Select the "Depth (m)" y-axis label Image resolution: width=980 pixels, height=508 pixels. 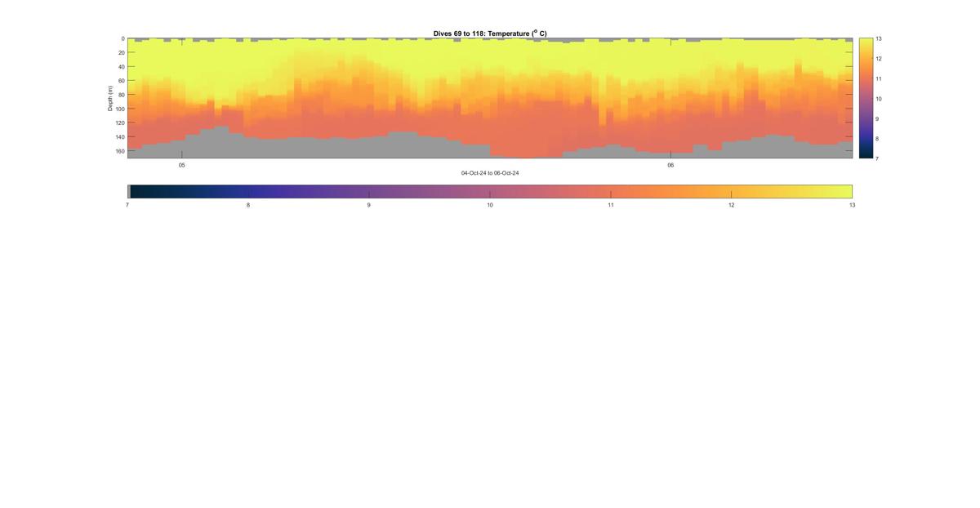[109, 98]
